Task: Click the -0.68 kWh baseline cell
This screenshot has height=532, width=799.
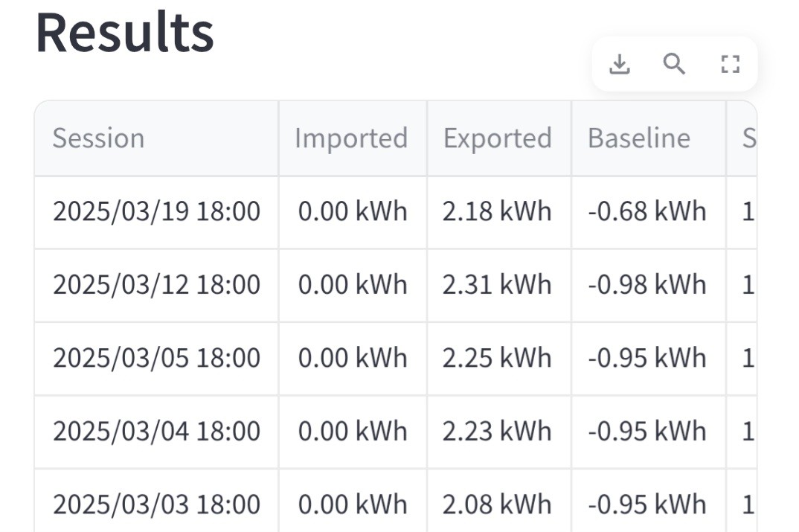Action: click(648, 212)
